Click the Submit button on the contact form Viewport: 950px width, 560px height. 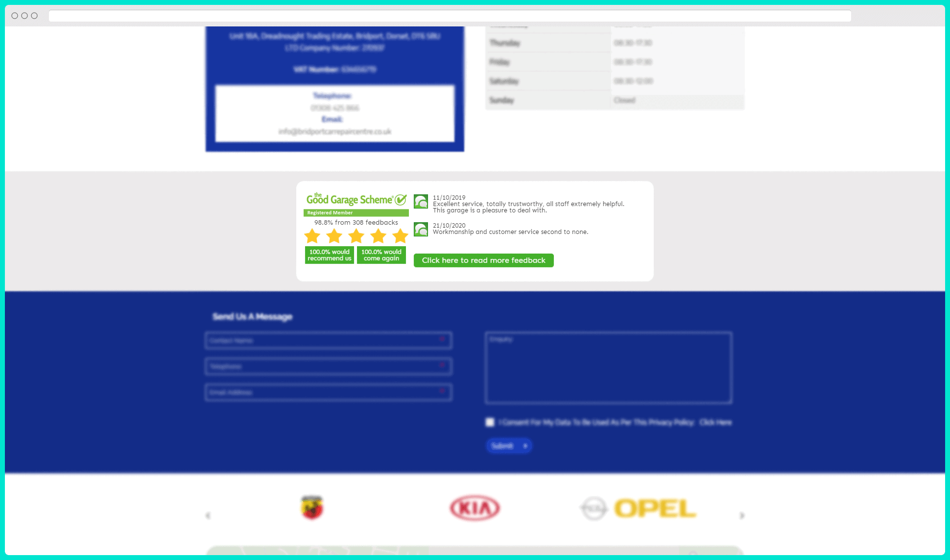pyautogui.click(x=508, y=445)
